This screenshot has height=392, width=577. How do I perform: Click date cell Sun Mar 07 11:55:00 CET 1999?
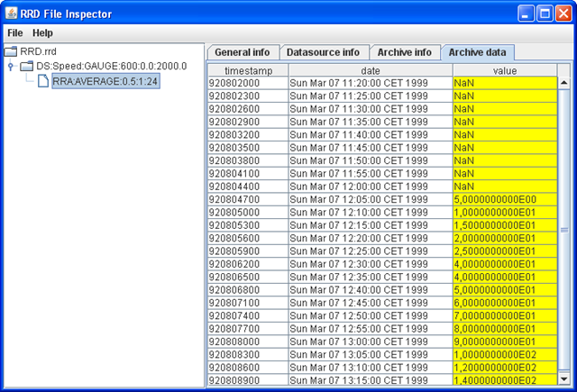(x=371, y=174)
